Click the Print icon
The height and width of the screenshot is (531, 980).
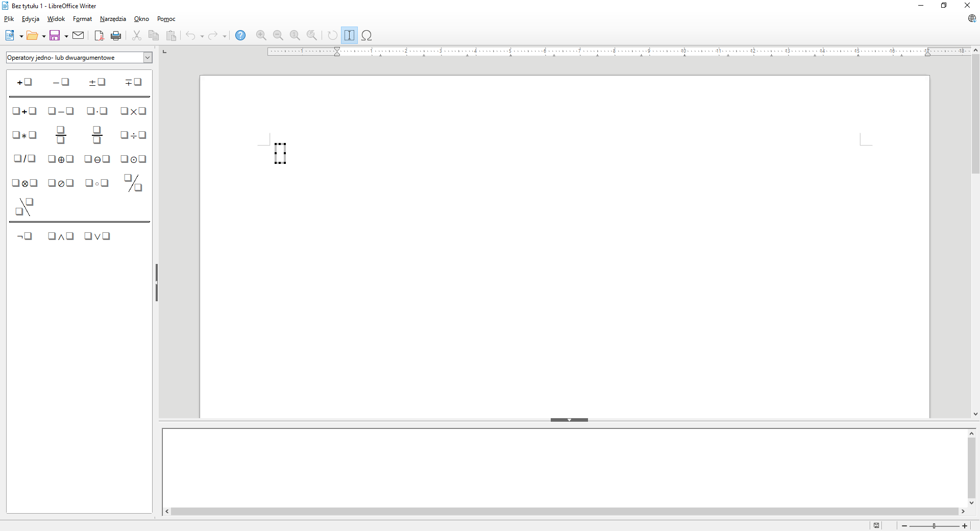[116, 35]
